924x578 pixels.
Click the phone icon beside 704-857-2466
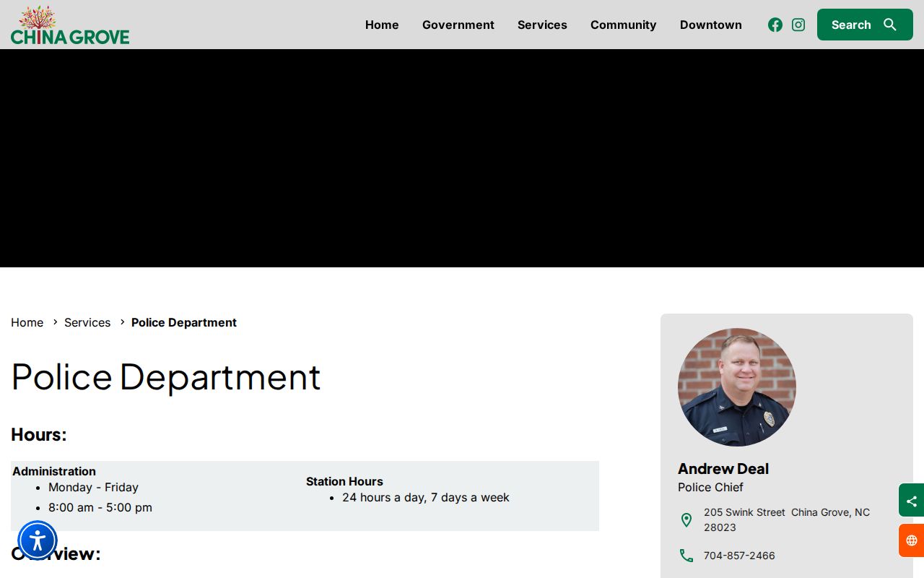pos(687,556)
